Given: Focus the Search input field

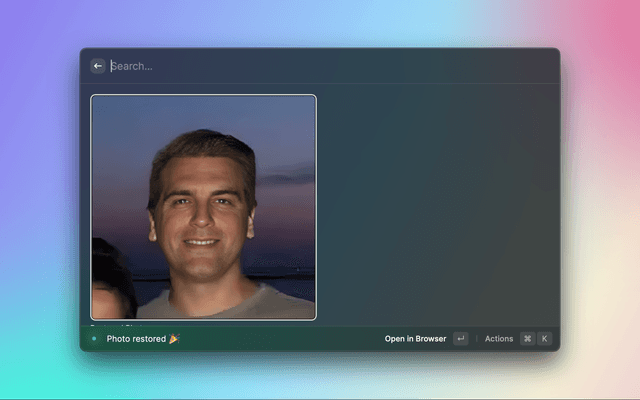Looking at the screenshot, I should 200,66.
